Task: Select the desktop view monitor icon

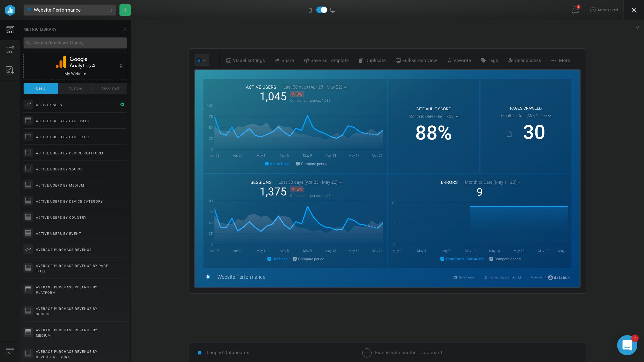Action: pyautogui.click(x=333, y=10)
